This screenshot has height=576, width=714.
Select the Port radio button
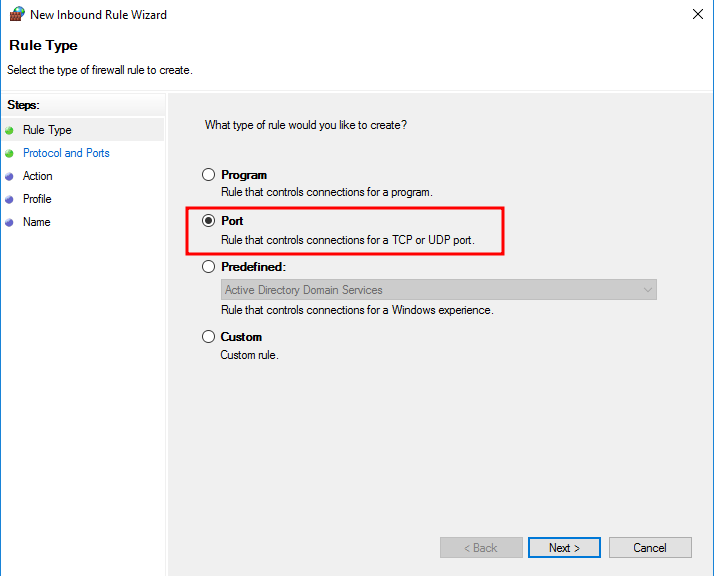[209, 221]
